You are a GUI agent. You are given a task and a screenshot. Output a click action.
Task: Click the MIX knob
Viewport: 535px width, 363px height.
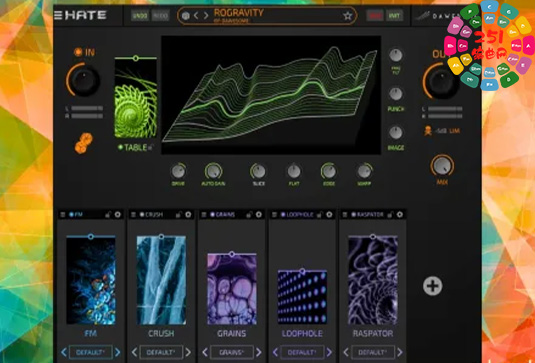coord(442,165)
